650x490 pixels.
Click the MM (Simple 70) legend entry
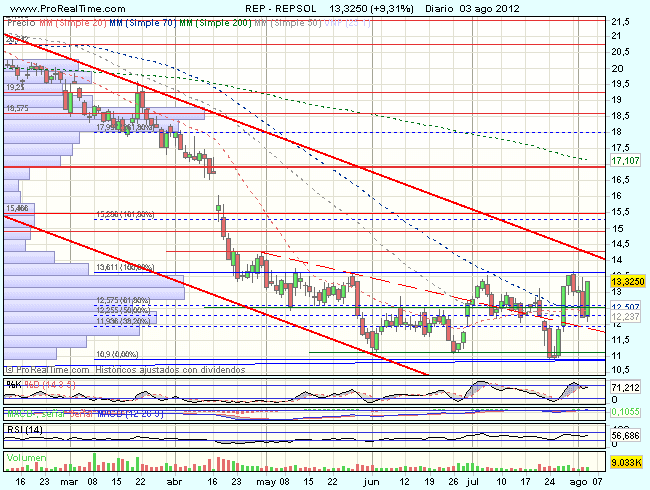143,23
